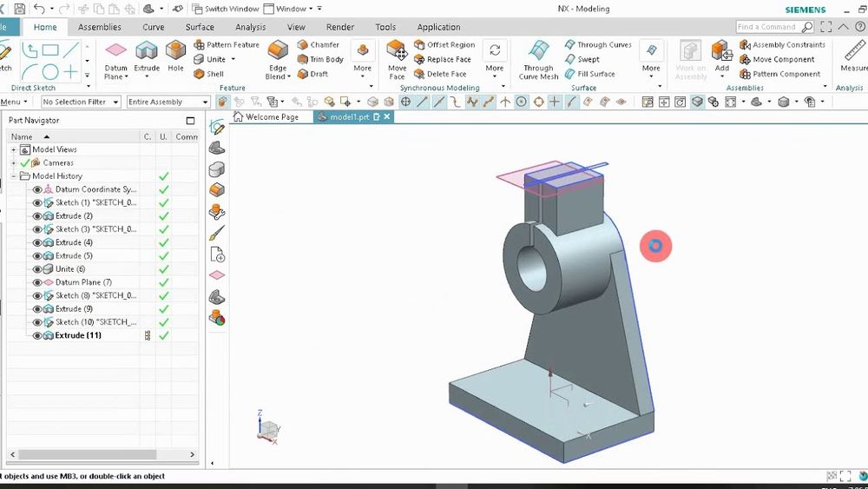Expand the Model Views node
868x489 pixels.
click(13, 149)
